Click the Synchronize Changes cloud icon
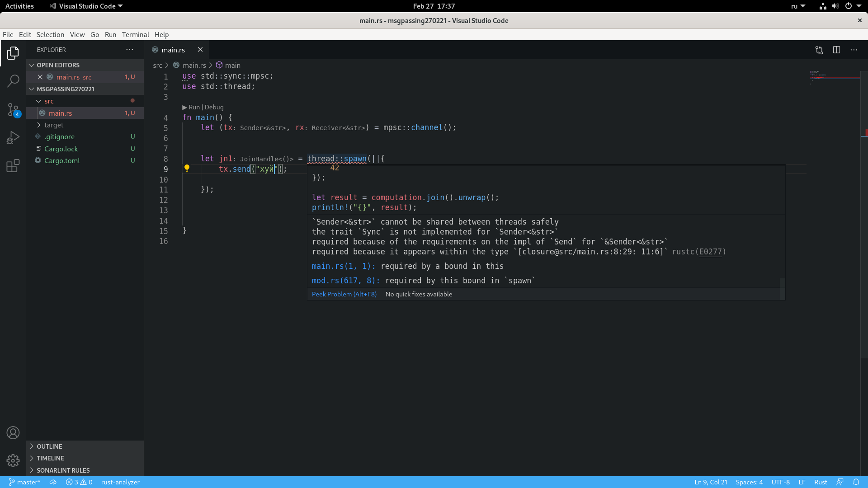The height and width of the screenshot is (488, 868). (53, 482)
